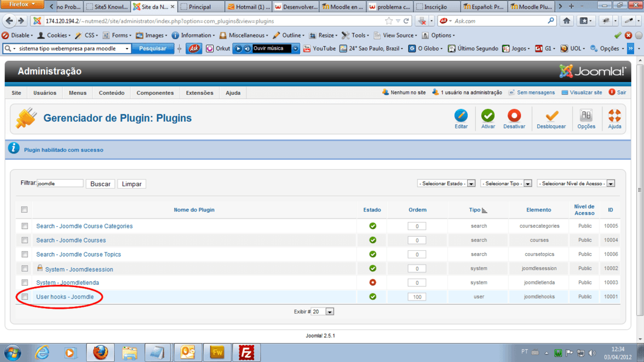Toggle status of System - Joomdlesession

372,268
